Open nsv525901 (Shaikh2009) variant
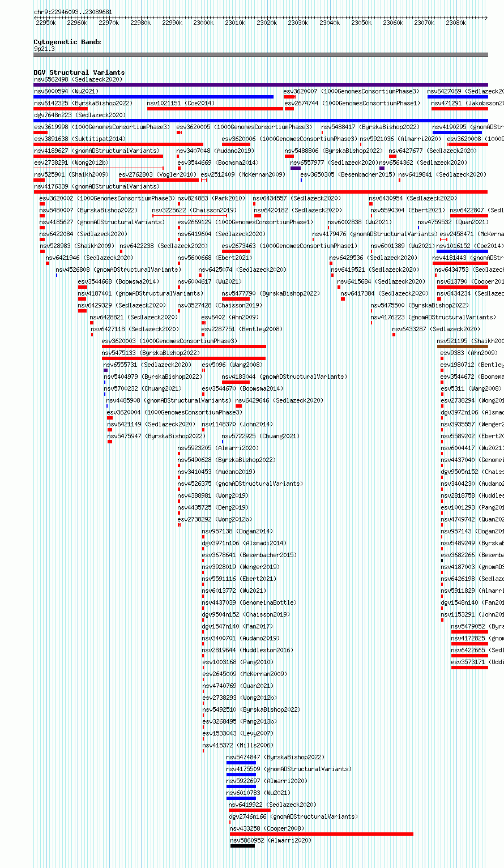 click(x=71, y=174)
